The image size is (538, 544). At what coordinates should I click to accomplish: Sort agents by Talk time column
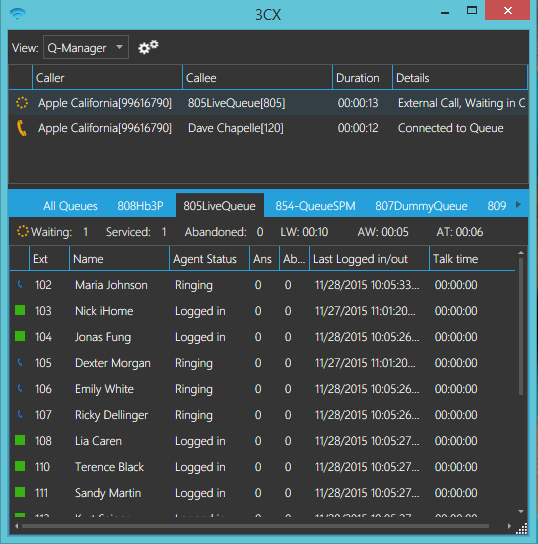point(472,259)
